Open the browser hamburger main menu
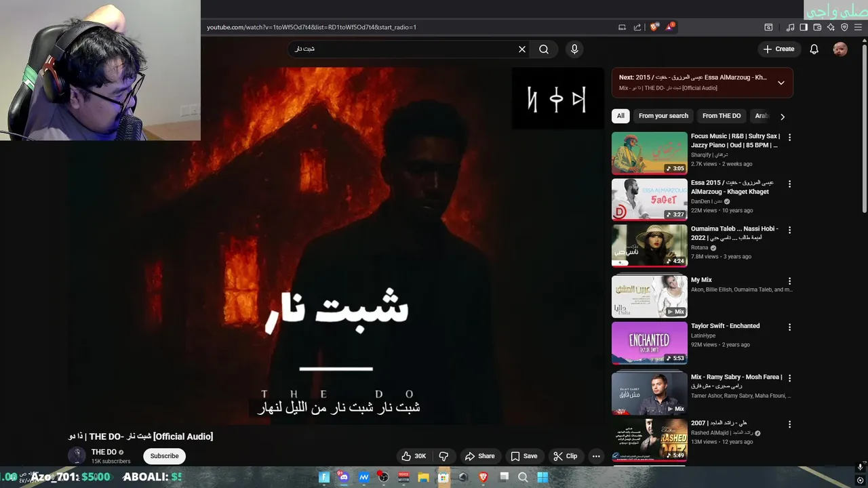868x488 pixels. pos(859,27)
